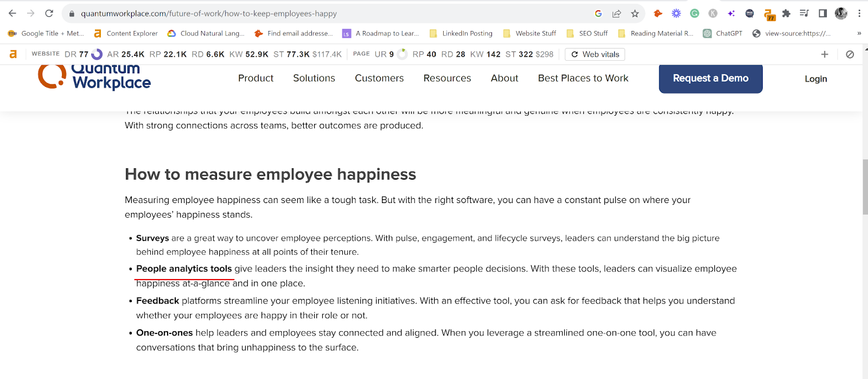
Task: Click the page KW 142 metric
Action: pyautogui.click(x=486, y=54)
